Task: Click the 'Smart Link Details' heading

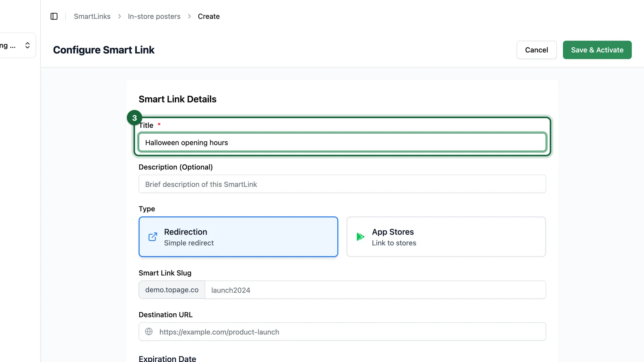Action: pyautogui.click(x=178, y=99)
